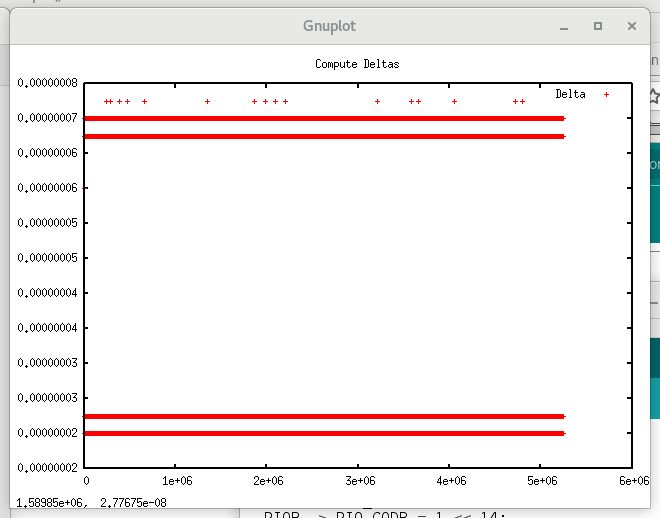The image size is (660, 518).
Task: Click the Gnuplot title bar text
Action: tap(329, 26)
